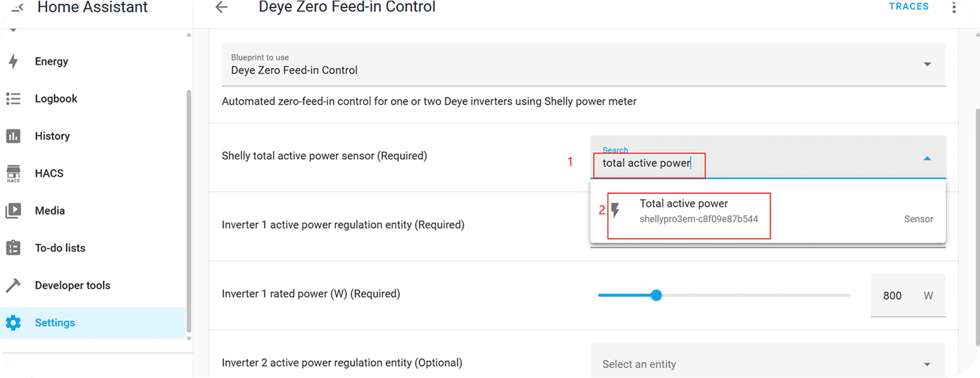Open the To-do lists clipboard icon
This screenshot has width=980, height=378.
13,248
